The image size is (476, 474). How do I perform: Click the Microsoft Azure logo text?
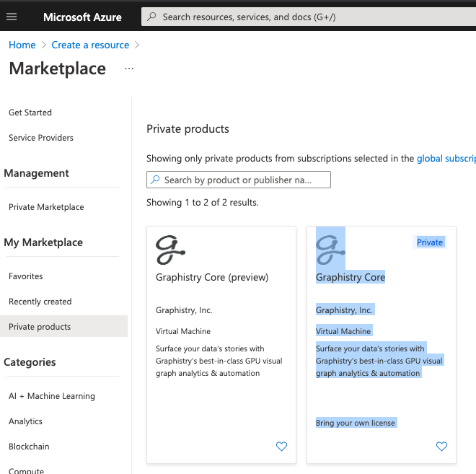tap(82, 17)
